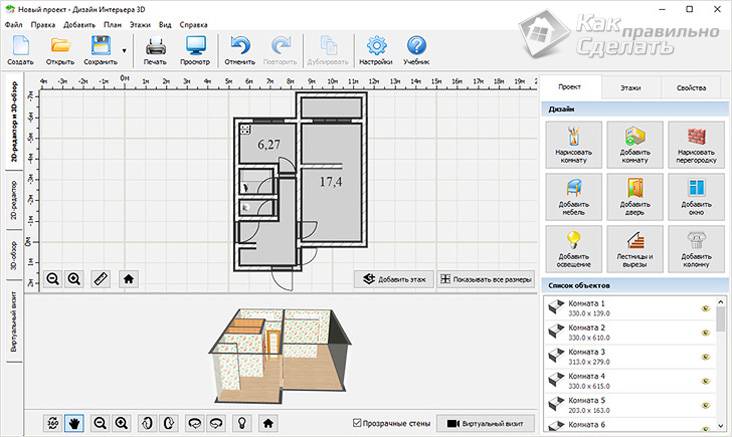Click Добавить дверь tool

tap(635, 197)
